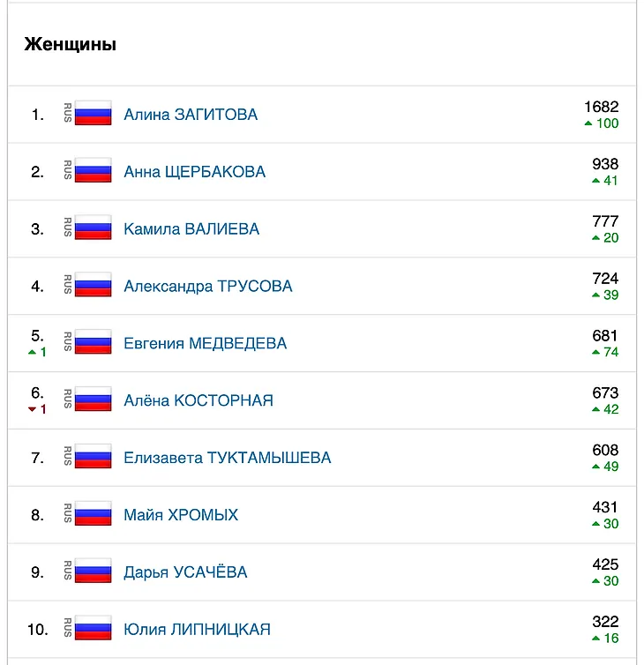Viewport: 644px width, 665px height.
Task: Click Дарья УСАЧЁВА name link
Action: [185, 572]
